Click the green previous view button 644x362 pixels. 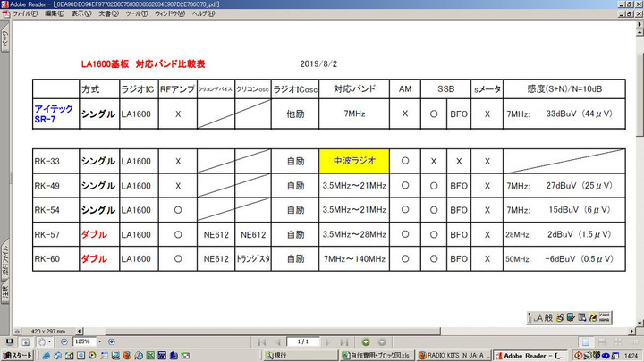click(366, 341)
